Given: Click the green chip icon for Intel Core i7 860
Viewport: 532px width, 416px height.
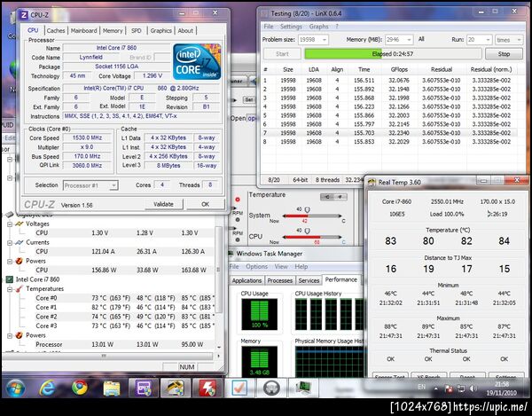Looking at the screenshot, I should pyautogui.click(x=10, y=279).
